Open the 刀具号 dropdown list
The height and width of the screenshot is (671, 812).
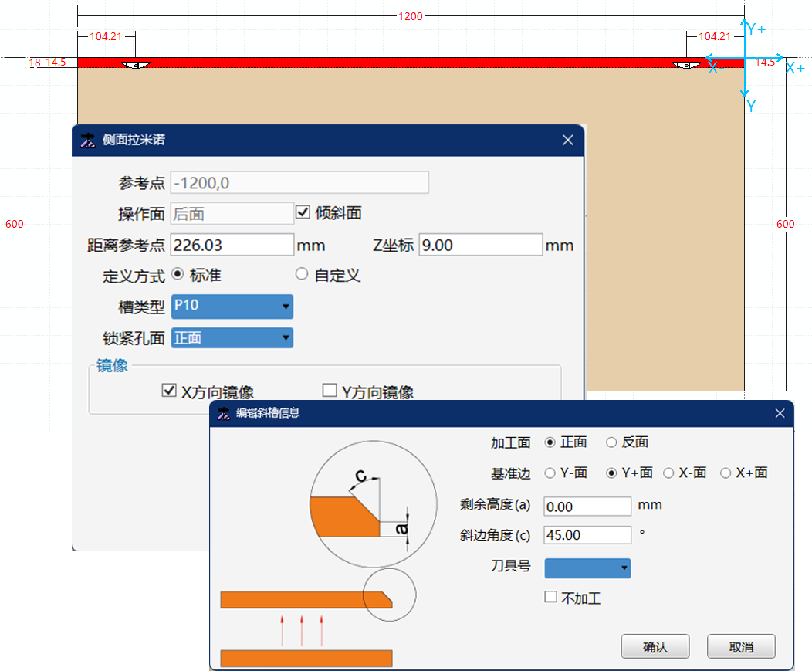(x=587, y=568)
